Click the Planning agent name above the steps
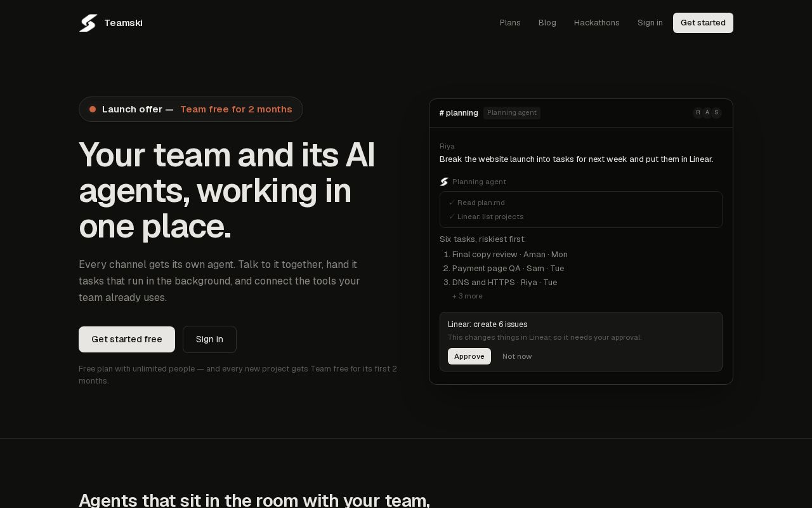812x508 pixels. (x=479, y=182)
